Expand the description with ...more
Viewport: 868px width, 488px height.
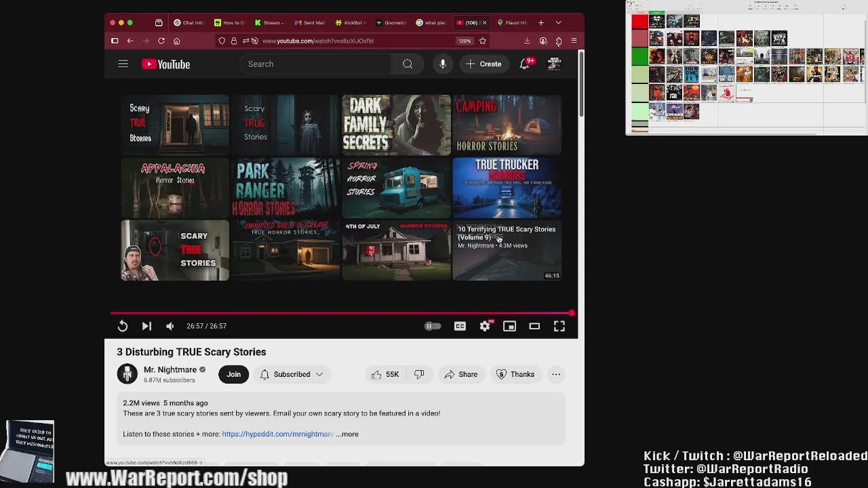coord(347,434)
